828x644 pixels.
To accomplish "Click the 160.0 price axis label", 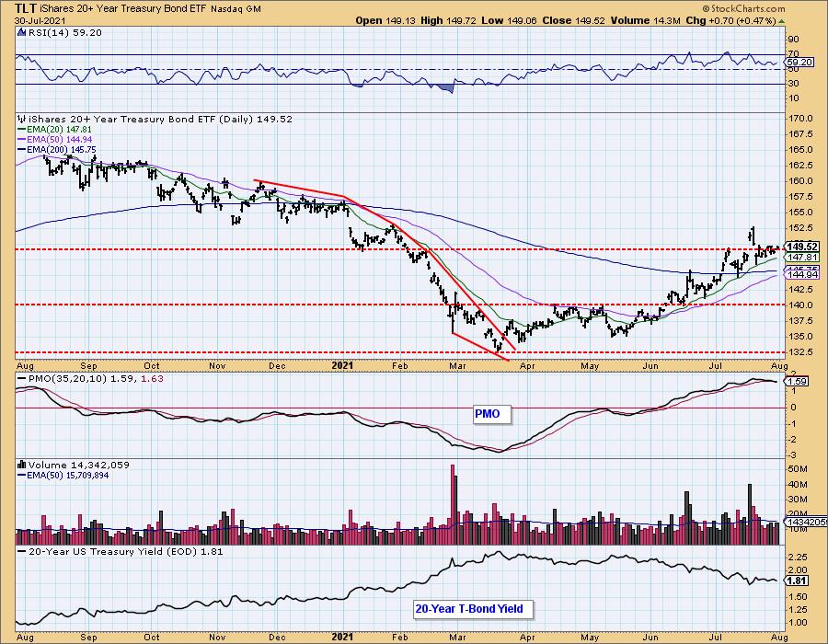I will click(800, 180).
